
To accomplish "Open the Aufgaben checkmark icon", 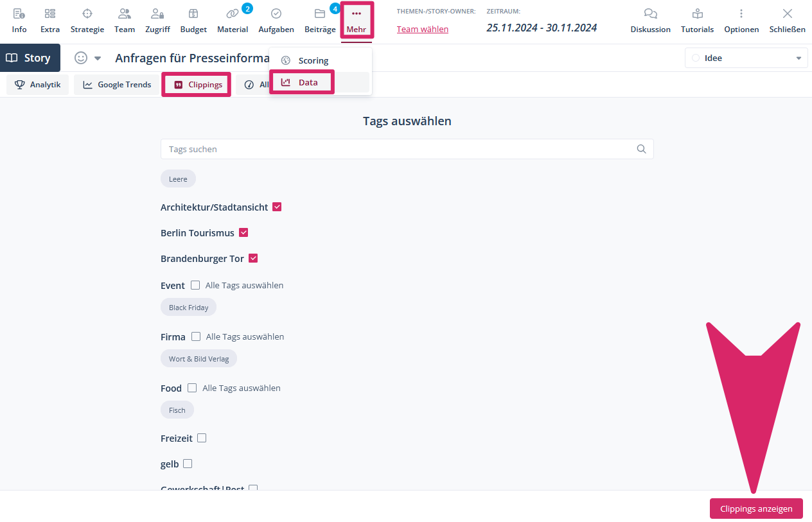I will tap(276, 14).
